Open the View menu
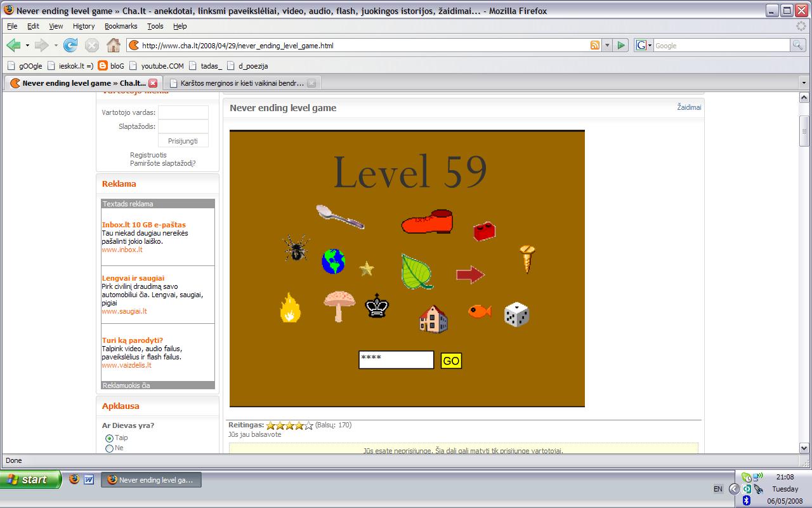812x508 pixels. 56,26
